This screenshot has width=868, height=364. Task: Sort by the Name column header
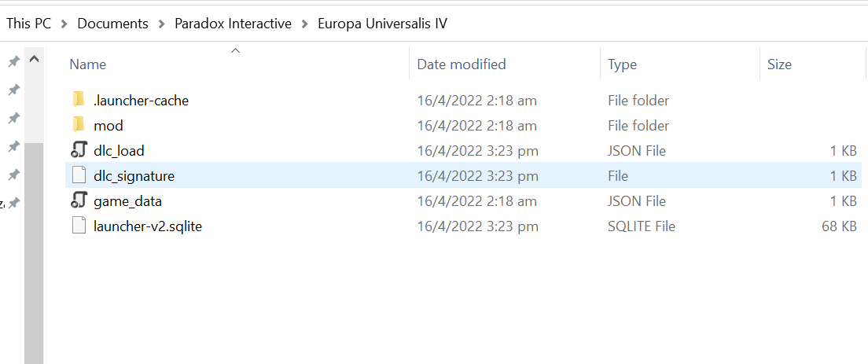(87, 64)
